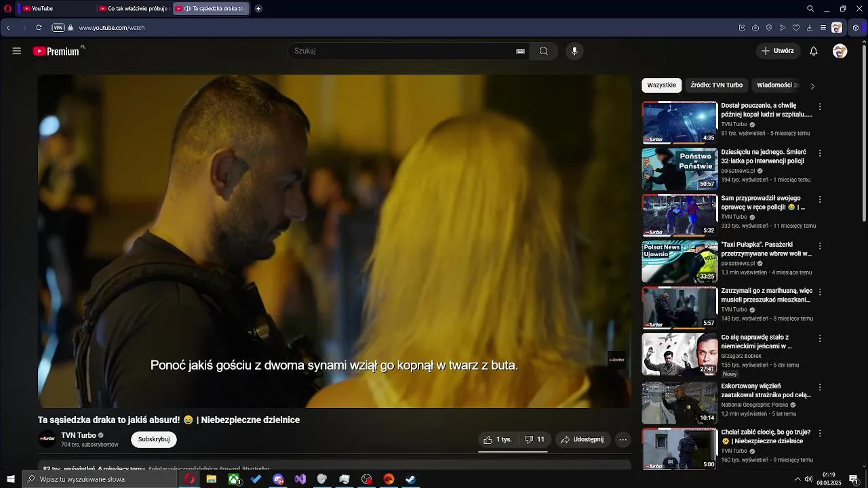This screenshot has height=488, width=868.
Task: Open Steam from the taskbar
Action: (411, 479)
